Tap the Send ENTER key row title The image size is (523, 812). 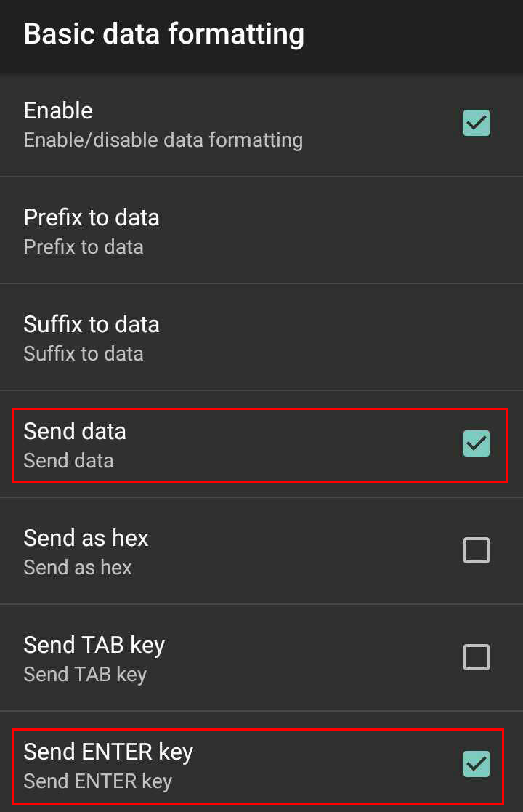click(x=108, y=752)
